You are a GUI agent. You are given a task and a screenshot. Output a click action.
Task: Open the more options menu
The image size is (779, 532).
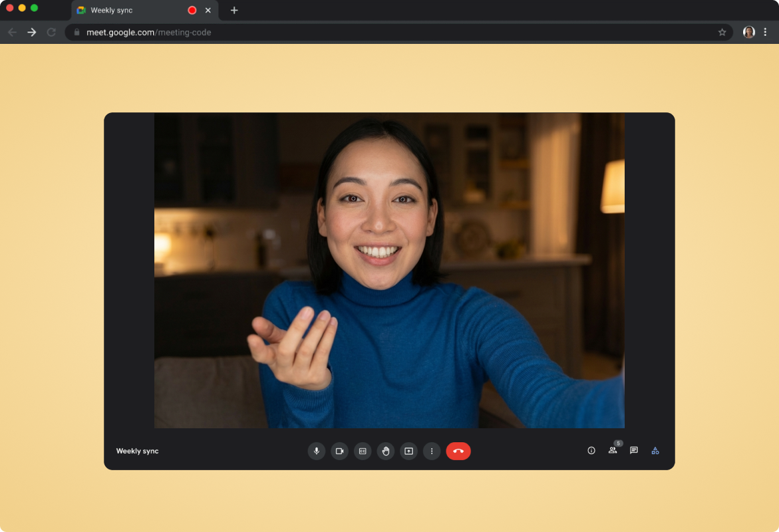point(432,451)
